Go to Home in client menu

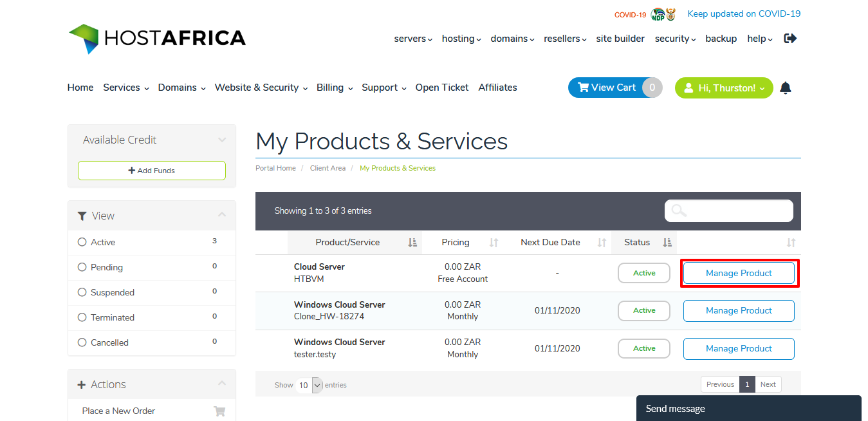pyautogui.click(x=80, y=88)
